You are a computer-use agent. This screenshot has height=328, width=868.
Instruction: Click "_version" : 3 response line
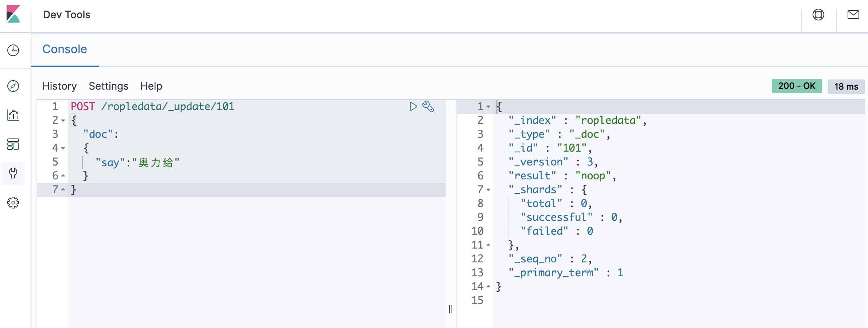(553, 162)
